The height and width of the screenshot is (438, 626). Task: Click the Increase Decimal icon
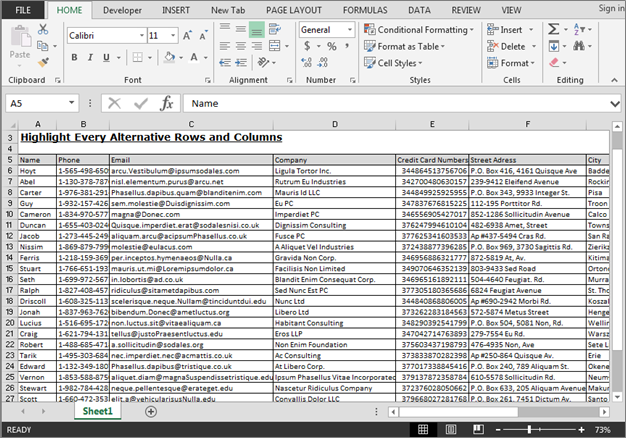(307, 62)
